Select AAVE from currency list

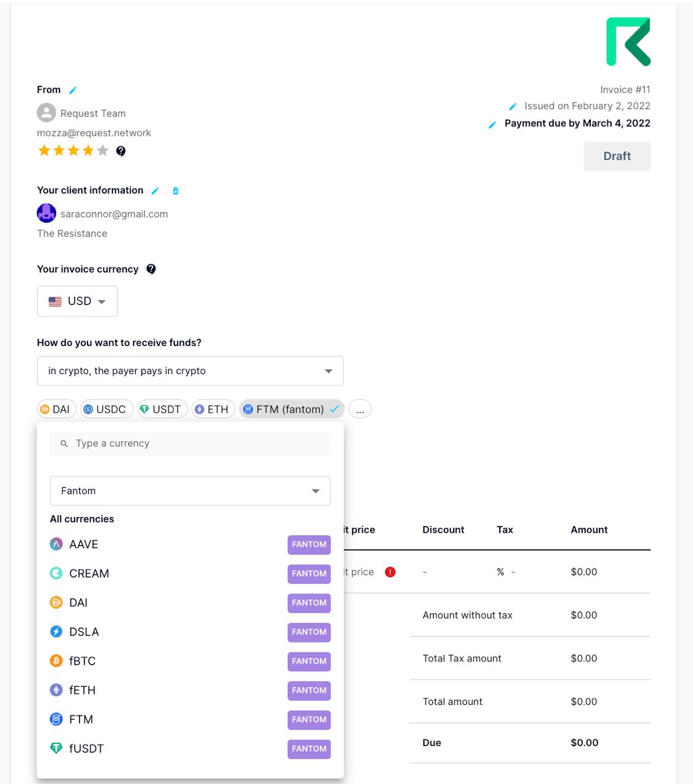(x=190, y=545)
